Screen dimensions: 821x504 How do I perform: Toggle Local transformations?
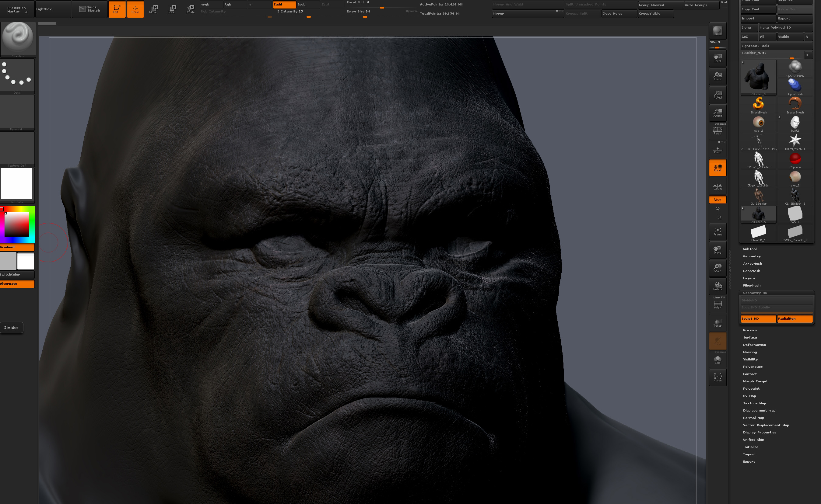tap(717, 168)
